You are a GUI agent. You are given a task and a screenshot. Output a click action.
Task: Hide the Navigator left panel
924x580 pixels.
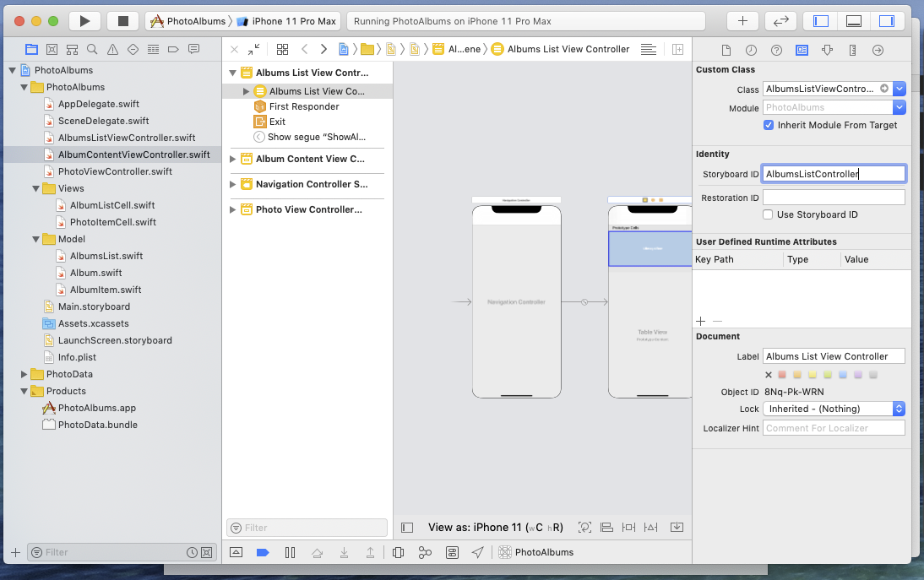[x=821, y=21]
